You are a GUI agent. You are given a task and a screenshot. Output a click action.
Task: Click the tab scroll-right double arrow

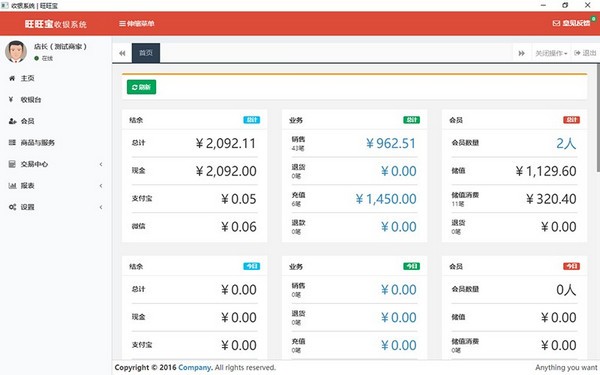point(521,53)
